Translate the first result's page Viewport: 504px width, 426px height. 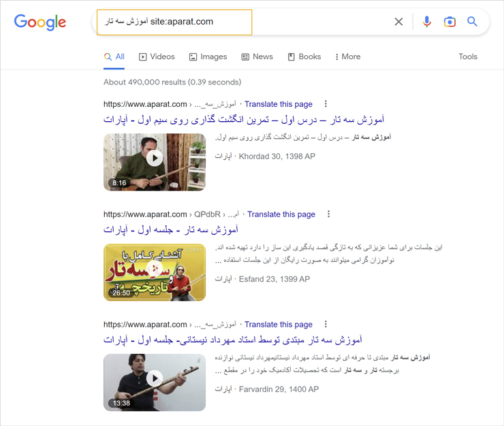click(279, 104)
